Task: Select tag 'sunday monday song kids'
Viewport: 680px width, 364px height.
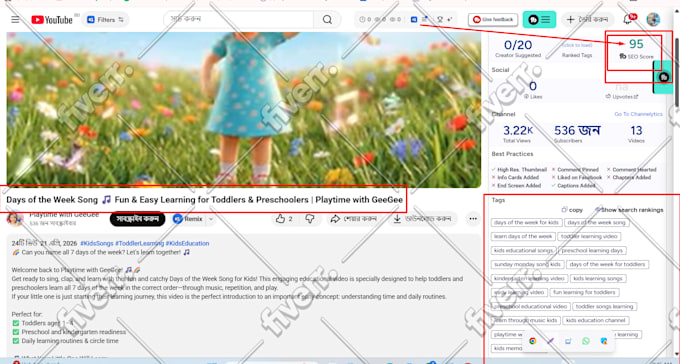Action: [x=527, y=264]
